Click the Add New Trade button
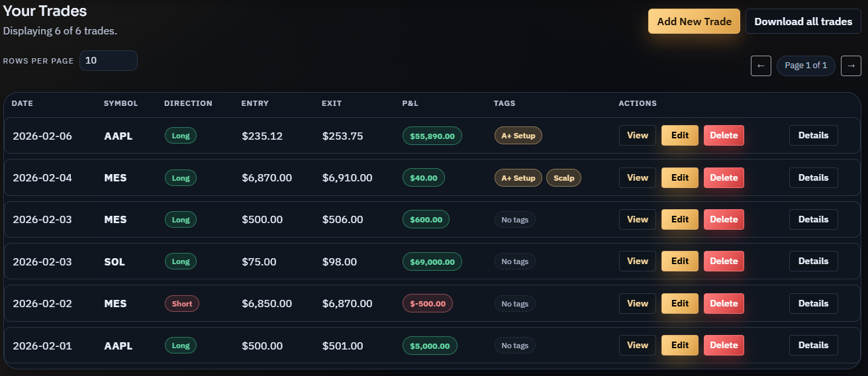Image resolution: width=868 pixels, height=376 pixels. click(694, 21)
